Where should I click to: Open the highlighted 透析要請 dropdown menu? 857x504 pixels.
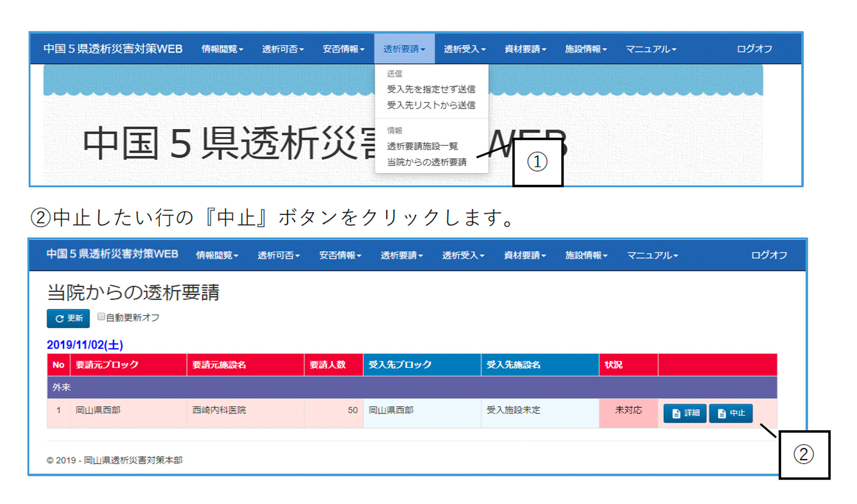tap(404, 49)
